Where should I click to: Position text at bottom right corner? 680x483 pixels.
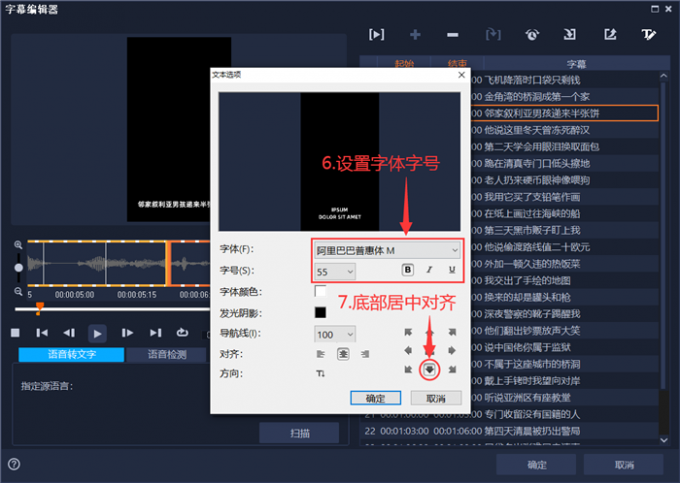pyautogui.click(x=452, y=369)
